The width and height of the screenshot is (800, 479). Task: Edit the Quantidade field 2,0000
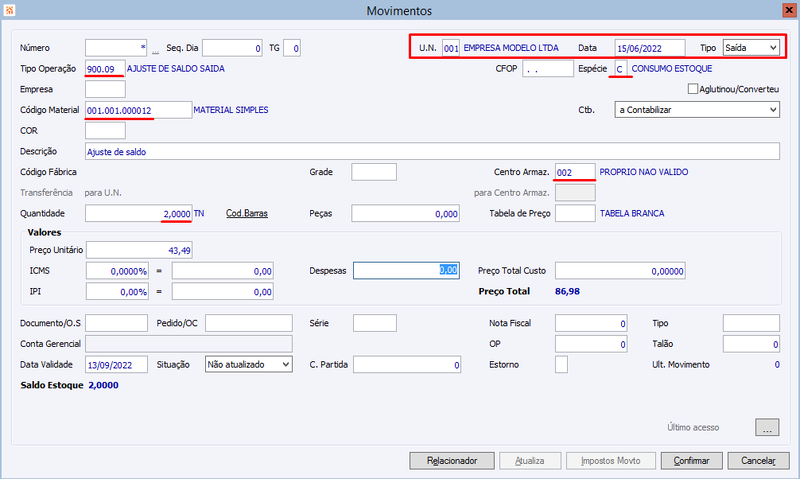[x=138, y=213]
